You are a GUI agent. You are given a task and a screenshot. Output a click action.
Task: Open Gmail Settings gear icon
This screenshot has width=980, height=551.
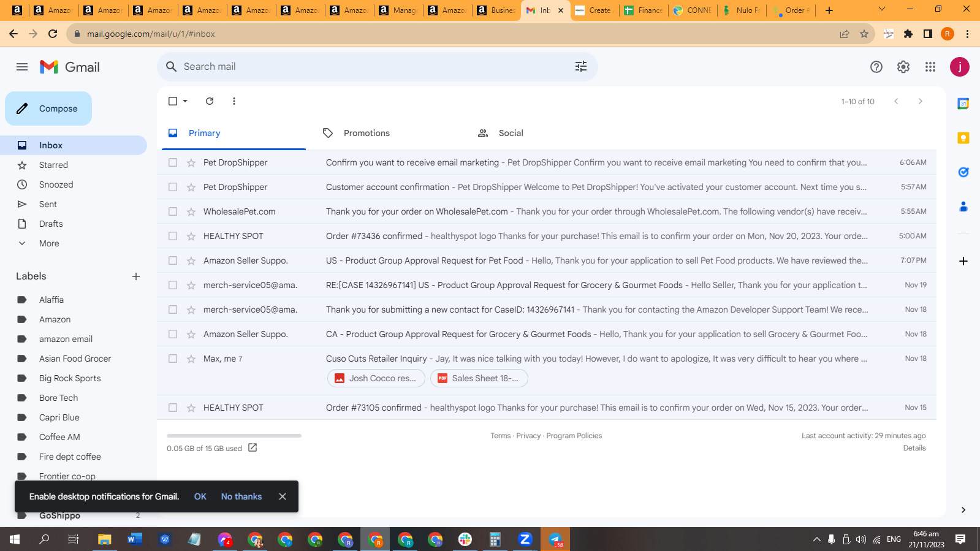tap(903, 67)
